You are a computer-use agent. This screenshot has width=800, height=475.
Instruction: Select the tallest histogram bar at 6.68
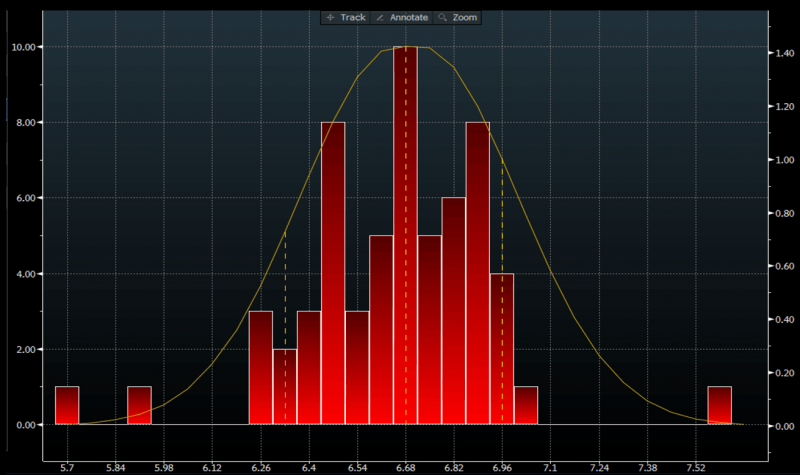point(405,235)
